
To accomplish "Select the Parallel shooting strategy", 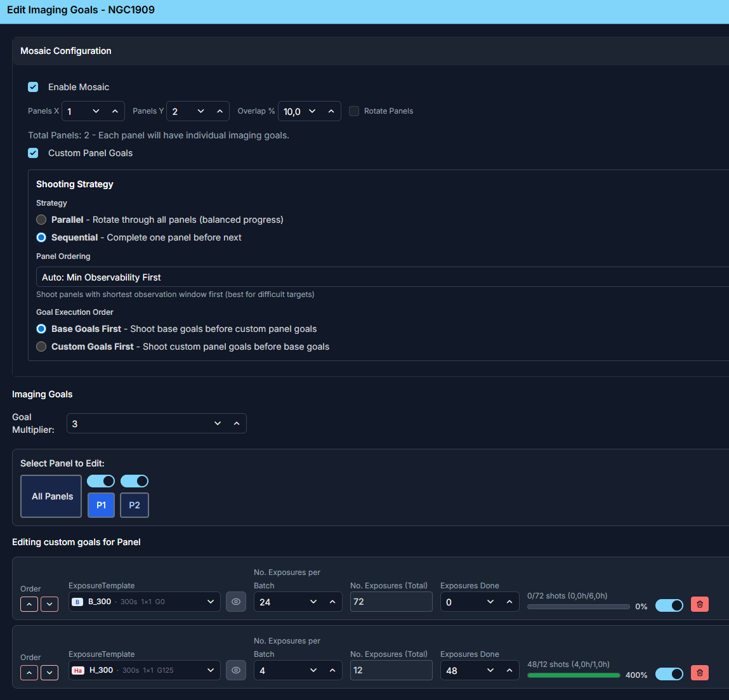I will 41,220.
